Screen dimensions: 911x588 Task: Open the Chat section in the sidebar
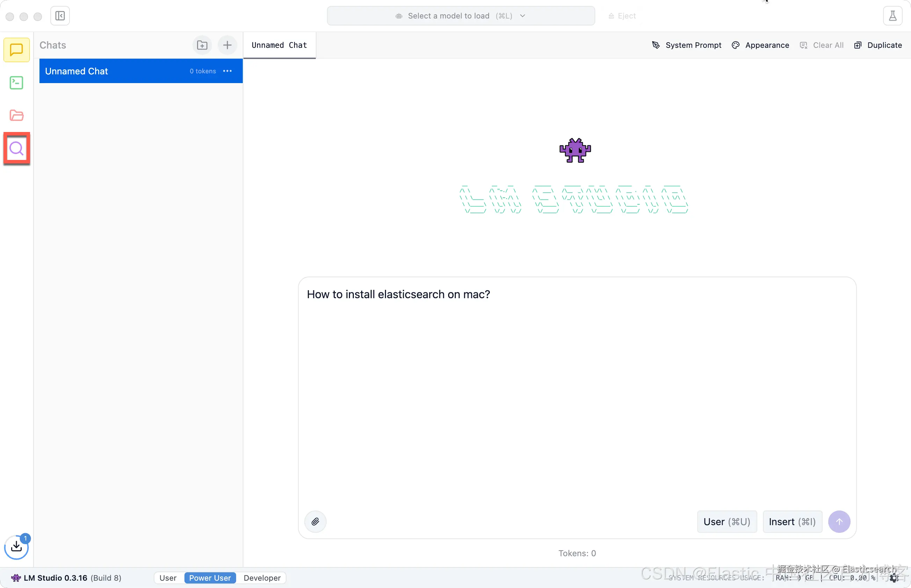click(16, 50)
